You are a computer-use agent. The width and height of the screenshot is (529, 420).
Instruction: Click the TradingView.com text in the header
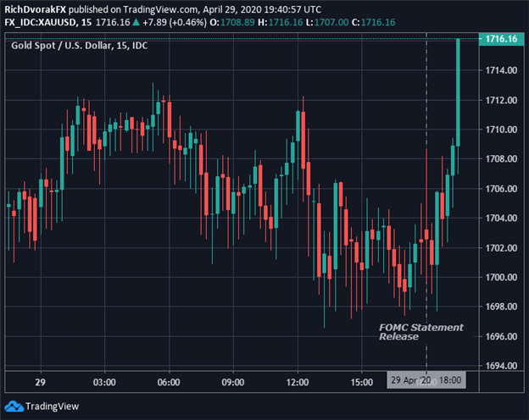[161, 9]
